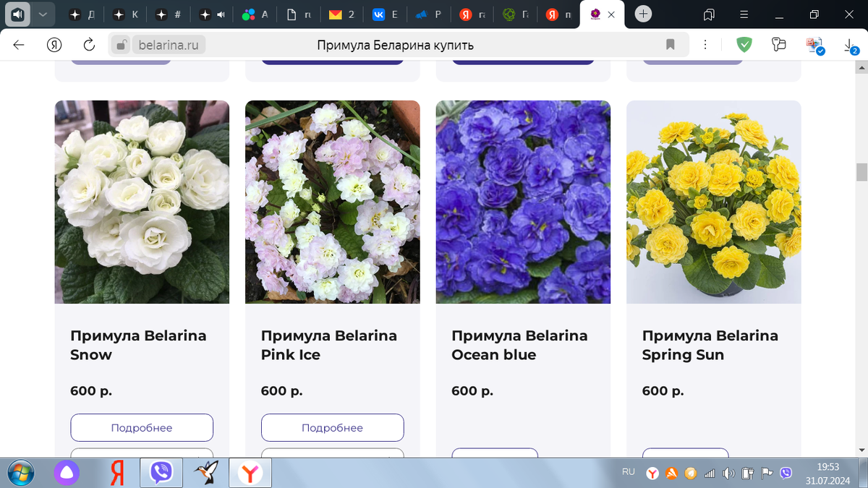
Task: Click the sound speaker icon at top-left
Action: (x=17, y=14)
